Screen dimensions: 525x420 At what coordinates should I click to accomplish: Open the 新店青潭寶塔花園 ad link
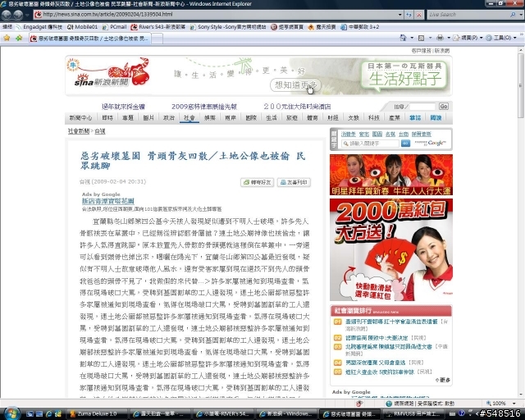point(107,201)
